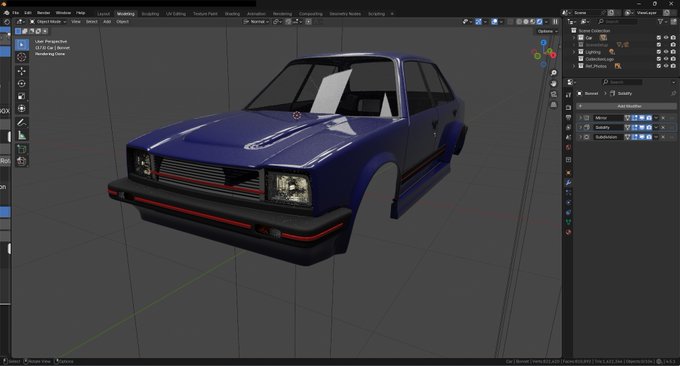Screen dimensions: 680x366
Task: Disable Car collection in renders
Action: pos(673,38)
